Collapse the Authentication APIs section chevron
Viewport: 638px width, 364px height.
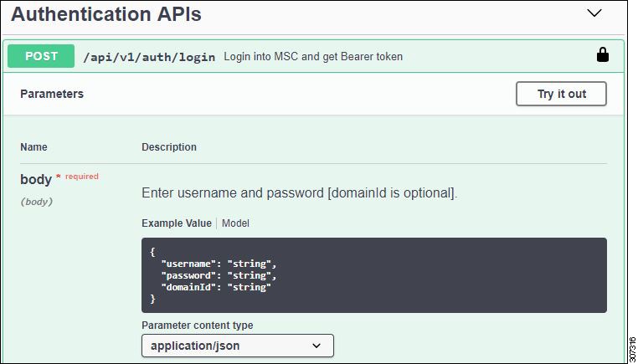594,13
